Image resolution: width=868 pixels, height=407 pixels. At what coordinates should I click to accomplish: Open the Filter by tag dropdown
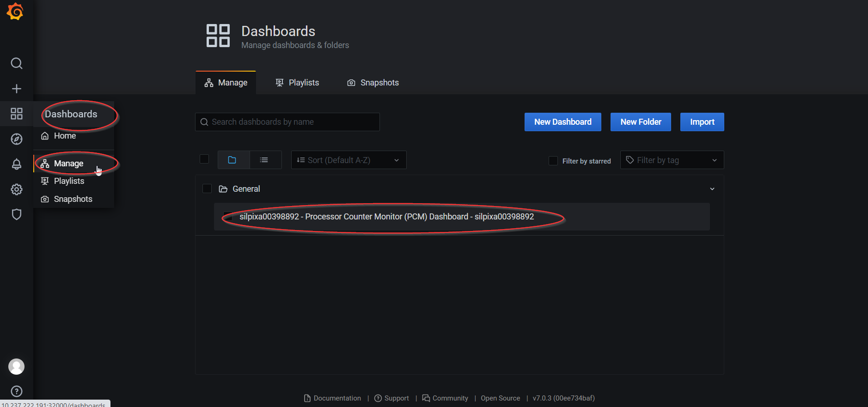672,160
